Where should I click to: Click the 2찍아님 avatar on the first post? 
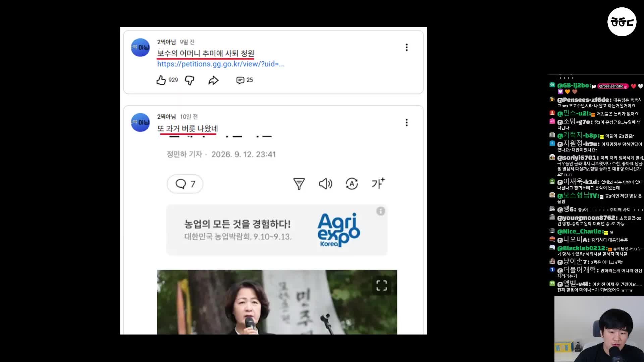tap(140, 47)
